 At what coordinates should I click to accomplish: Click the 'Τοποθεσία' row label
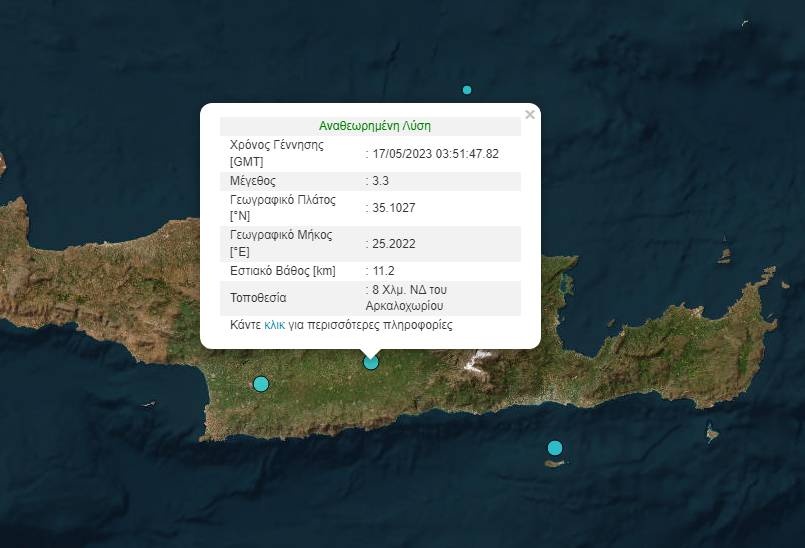(x=258, y=298)
